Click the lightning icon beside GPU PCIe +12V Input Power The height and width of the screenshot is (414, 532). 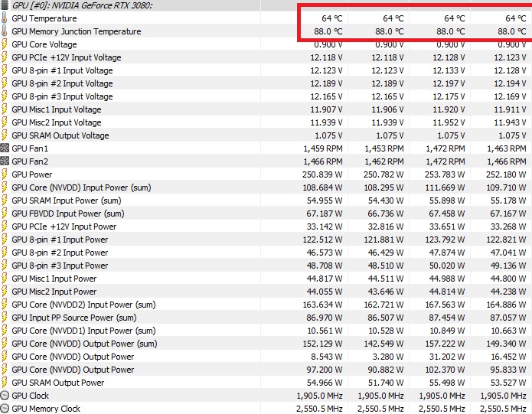point(4,227)
